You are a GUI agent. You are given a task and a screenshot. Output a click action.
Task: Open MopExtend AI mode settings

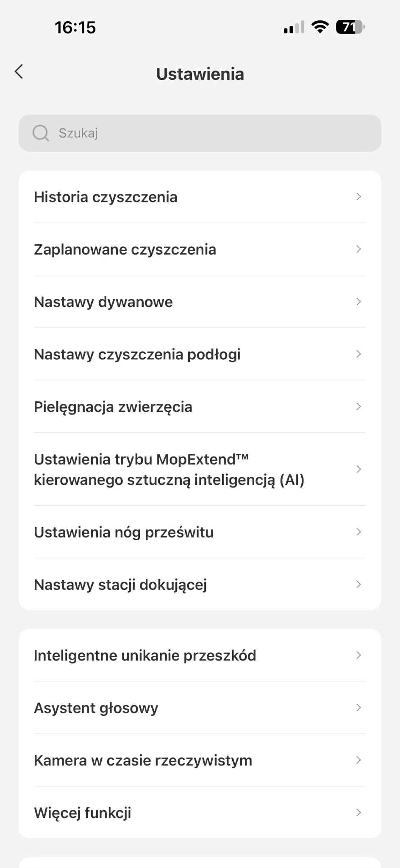(x=200, y=469)
